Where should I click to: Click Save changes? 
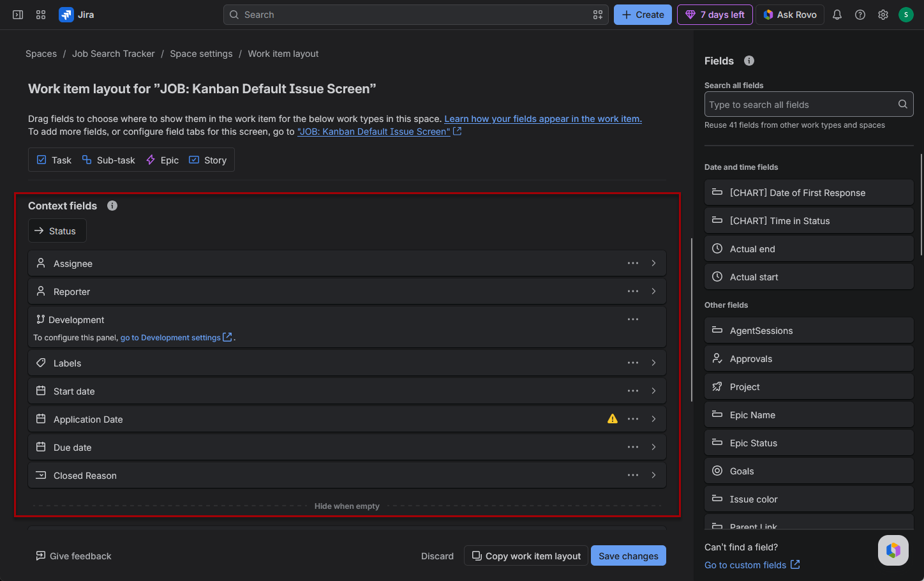click(629, 555)
